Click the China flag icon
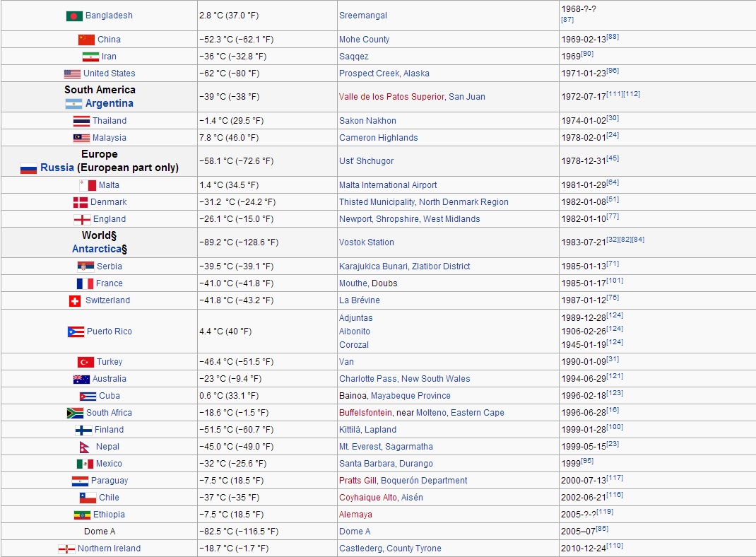 pyautogui.click(x=86, y=40)
